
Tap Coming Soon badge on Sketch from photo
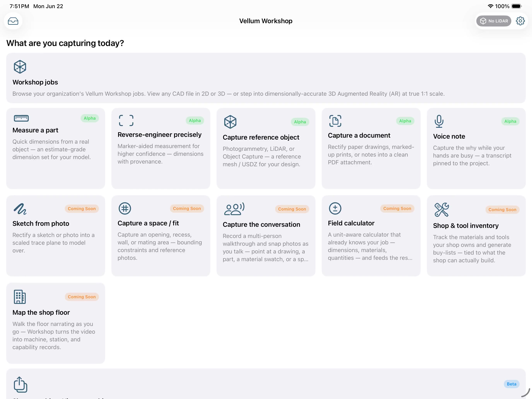click(x=82, y=209)
